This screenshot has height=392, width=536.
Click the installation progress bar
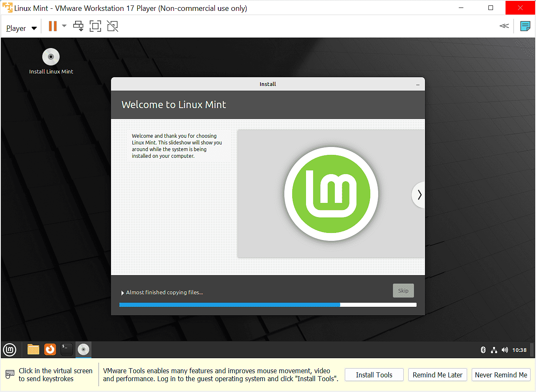point(268,305)
